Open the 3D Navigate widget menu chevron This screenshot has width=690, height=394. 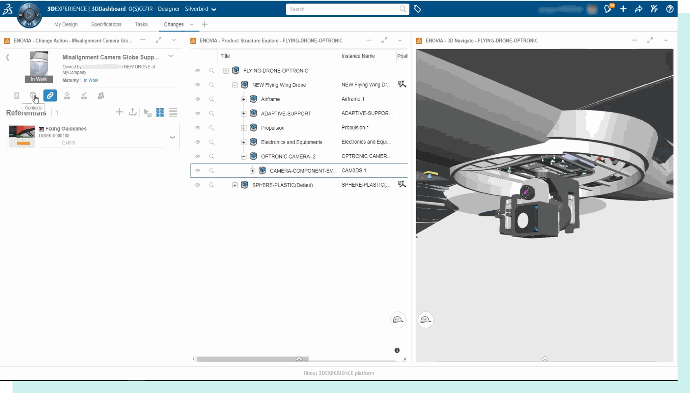click(666, 40)
